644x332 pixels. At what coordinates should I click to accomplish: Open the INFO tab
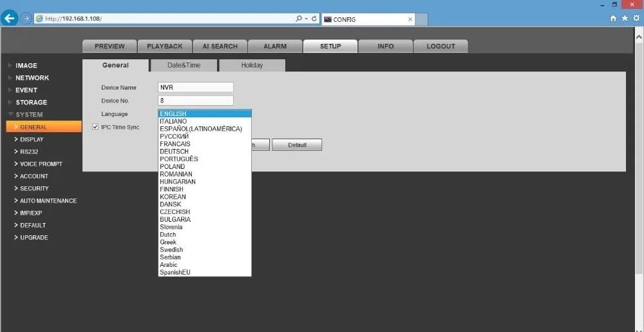tap(386, 46)
